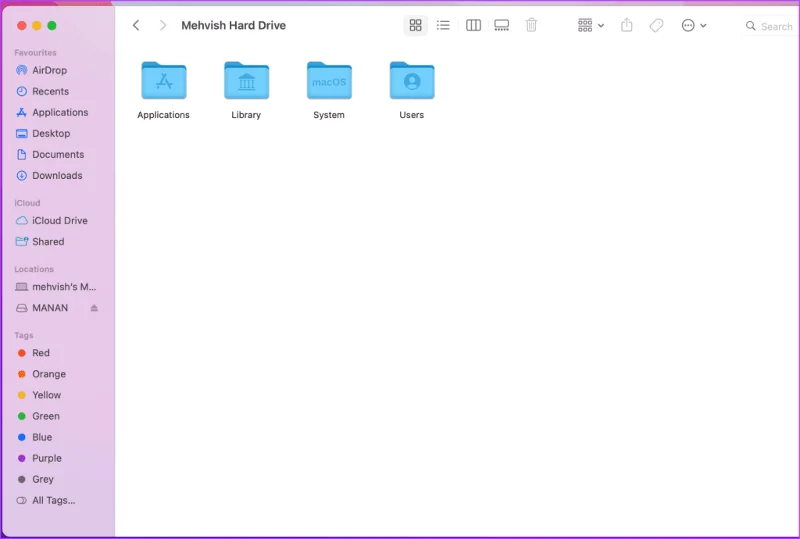
Task: Maximize the window with green button
Action: tap(52, 26)
